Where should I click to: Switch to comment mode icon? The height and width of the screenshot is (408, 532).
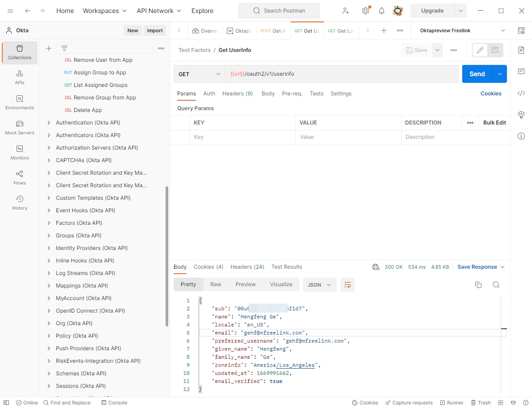[x=495, y=50]
